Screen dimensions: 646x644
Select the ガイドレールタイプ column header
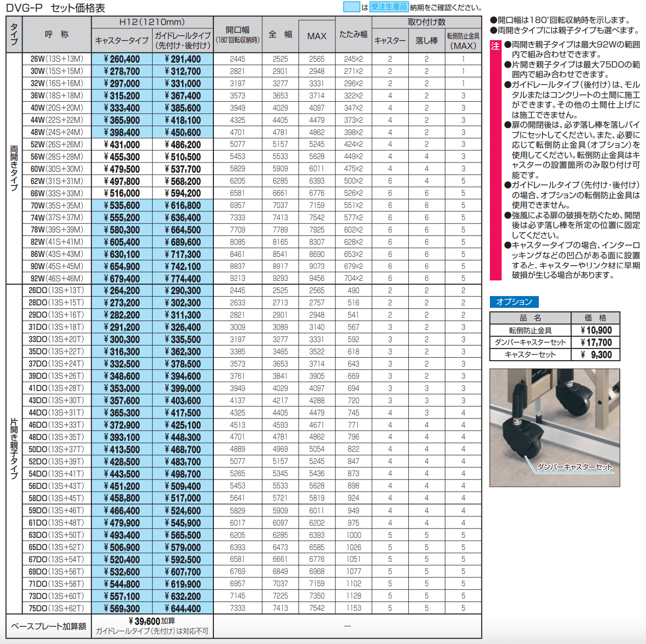(x=183, y=40)
